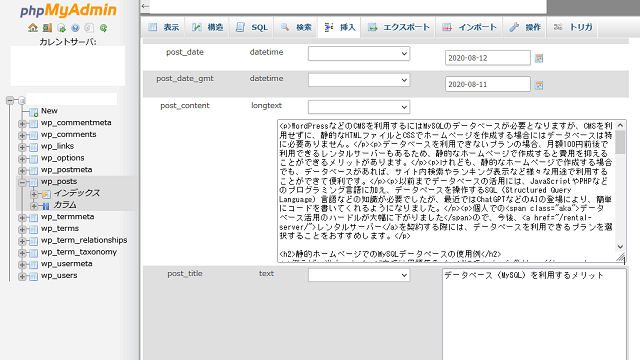
Task: Open function dropdown for post_date_gmt
Action: pyautogui.click(x=359, y=80)
